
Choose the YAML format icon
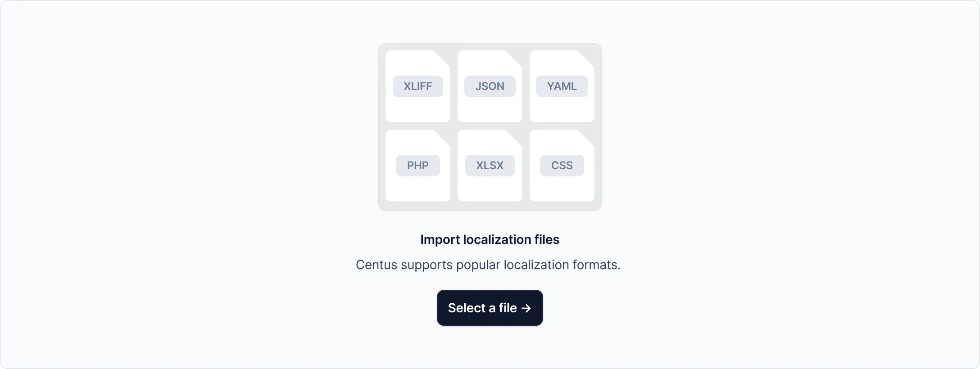coord(562,86)
